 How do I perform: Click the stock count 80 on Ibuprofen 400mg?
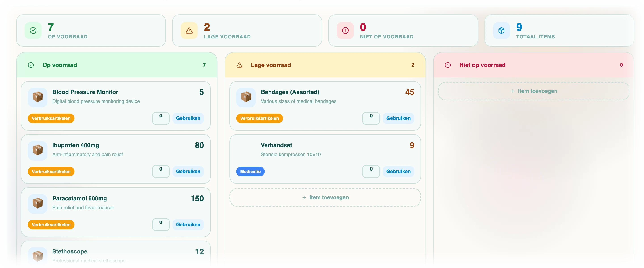tap(199, 145)
